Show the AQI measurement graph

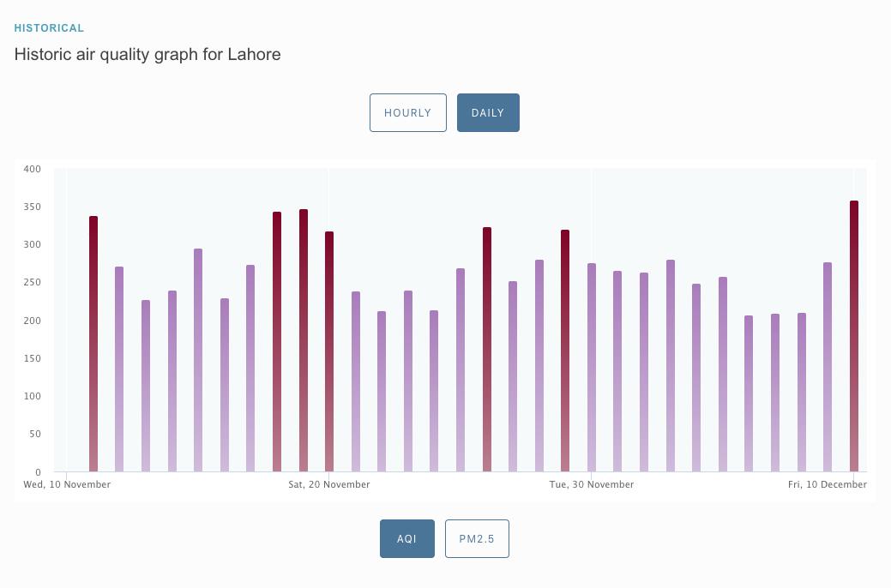[406, 539]
